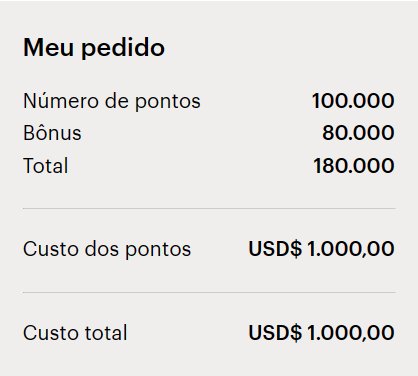418x376 pixels.
Task: Click the divider line above Custo dos pontos
Action: click(x=209, y=209)
